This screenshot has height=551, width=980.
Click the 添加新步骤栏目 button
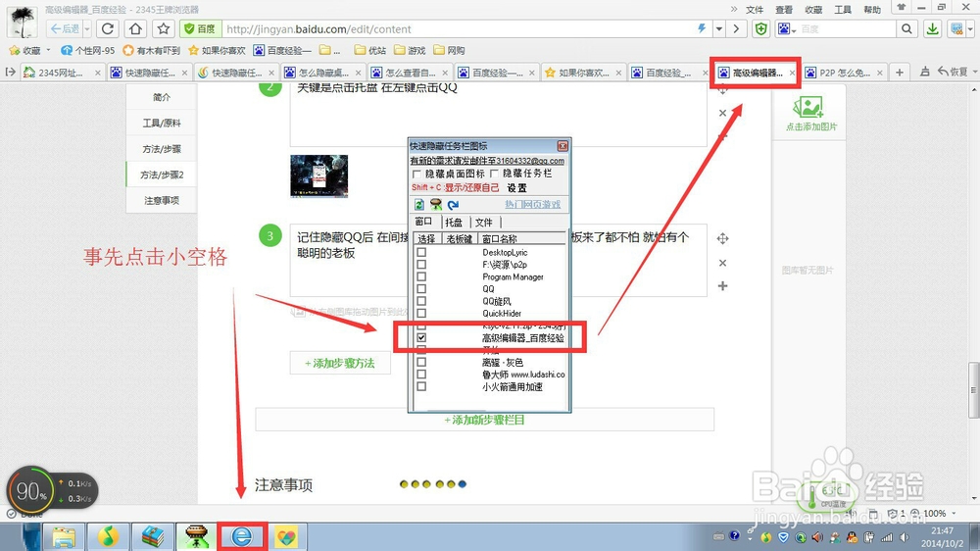click(x=484, y=420)
